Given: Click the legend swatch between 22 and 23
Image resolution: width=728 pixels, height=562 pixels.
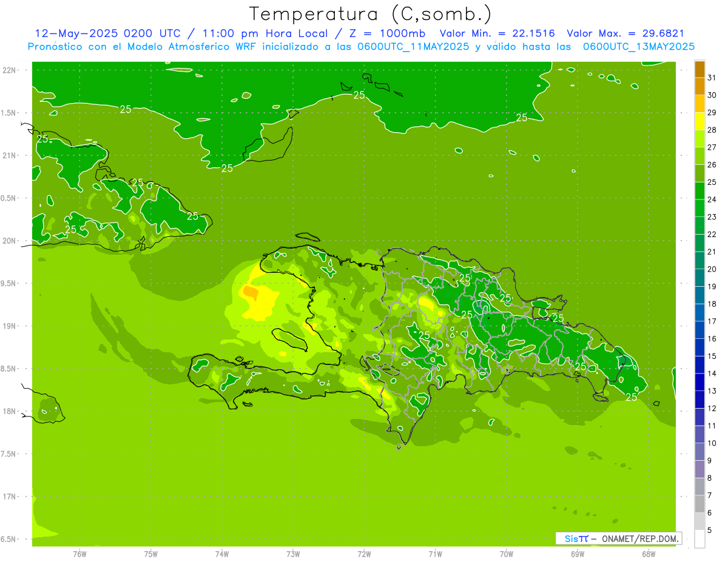Looking at the screenshot, I should tap(699, 226).
